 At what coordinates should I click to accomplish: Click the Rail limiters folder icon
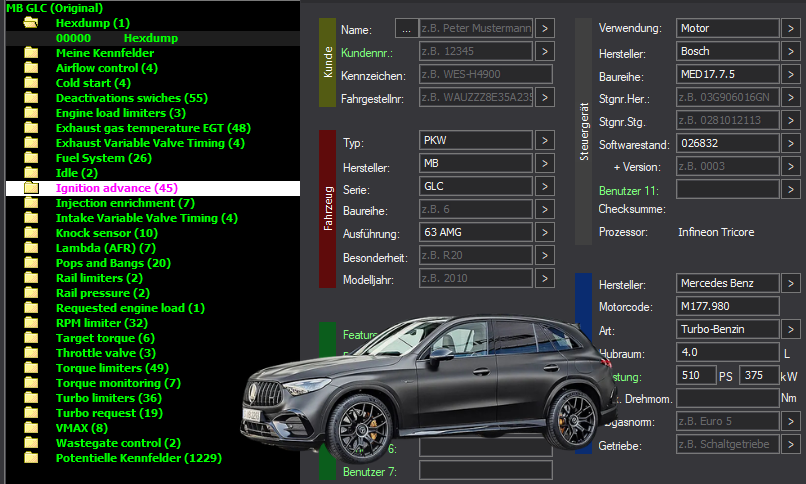click(x=31, y=277)
